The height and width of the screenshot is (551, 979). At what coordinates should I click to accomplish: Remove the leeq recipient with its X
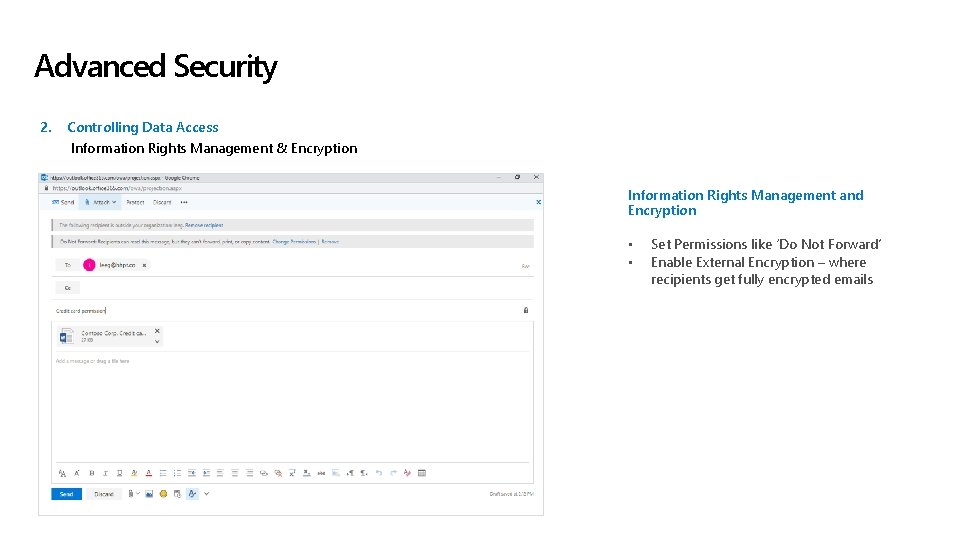tap(144, 265)
